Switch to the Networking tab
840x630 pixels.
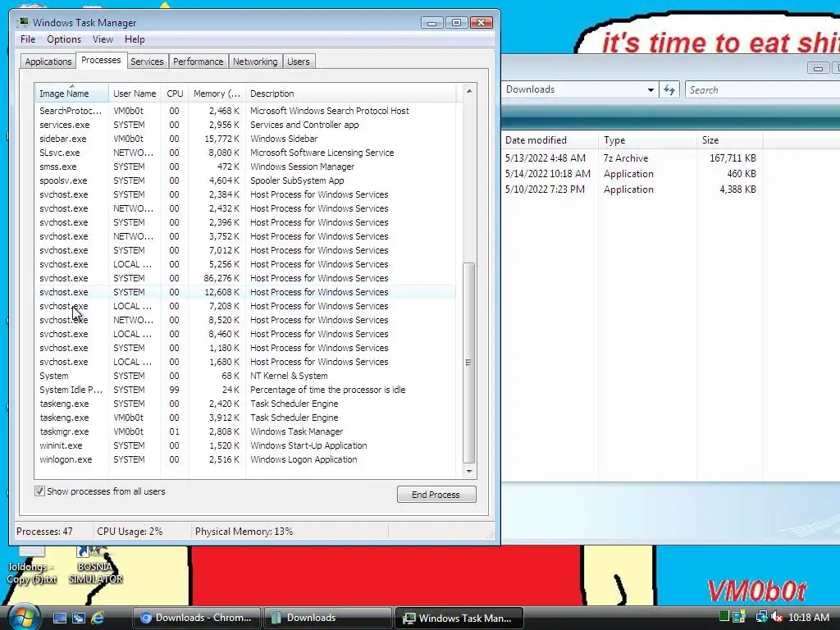[x=255, y=62]
